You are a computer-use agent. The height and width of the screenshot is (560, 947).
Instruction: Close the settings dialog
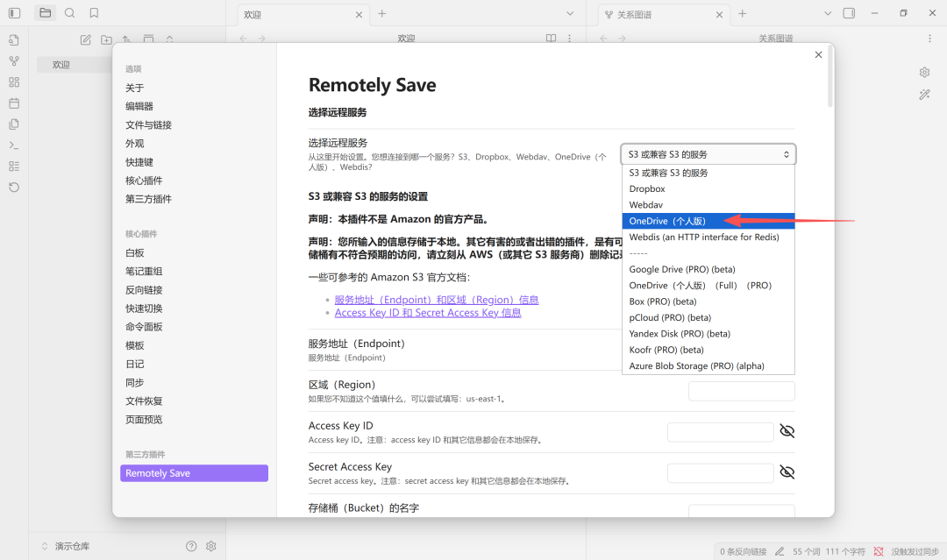click(x=818, y=54)
